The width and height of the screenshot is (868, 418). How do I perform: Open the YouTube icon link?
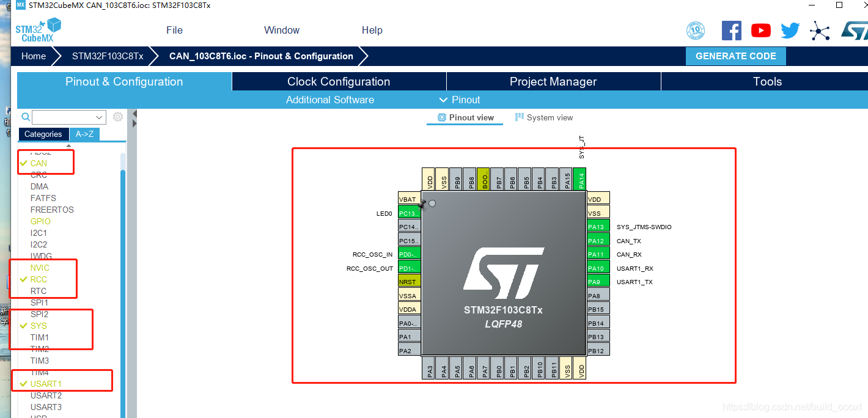tap(761, 31)
